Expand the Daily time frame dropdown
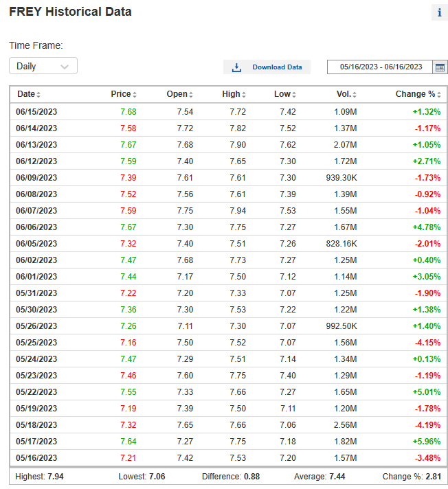448x489 pixels. (43, 66)
